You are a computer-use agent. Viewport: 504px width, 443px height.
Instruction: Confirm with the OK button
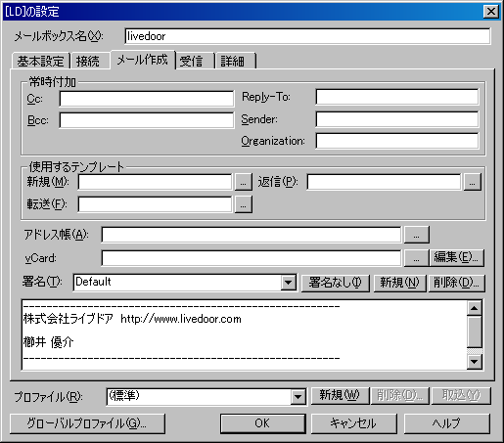point(263,423)
